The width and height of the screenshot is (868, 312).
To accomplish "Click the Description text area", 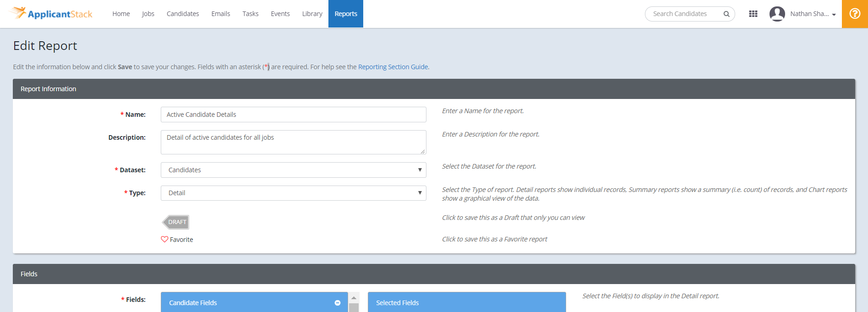I will [x=294, y=142].
